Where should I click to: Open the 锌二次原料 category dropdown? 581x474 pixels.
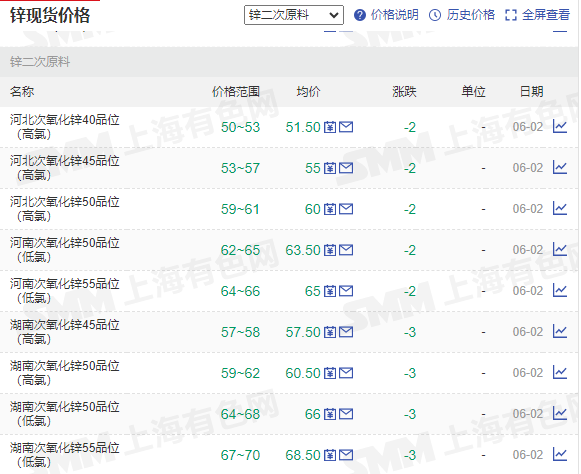point(293,15)
